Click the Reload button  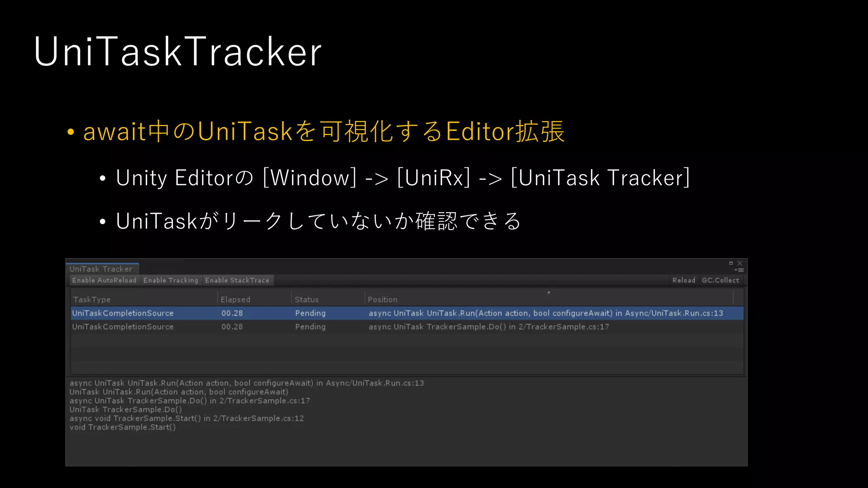pos(684,280)
